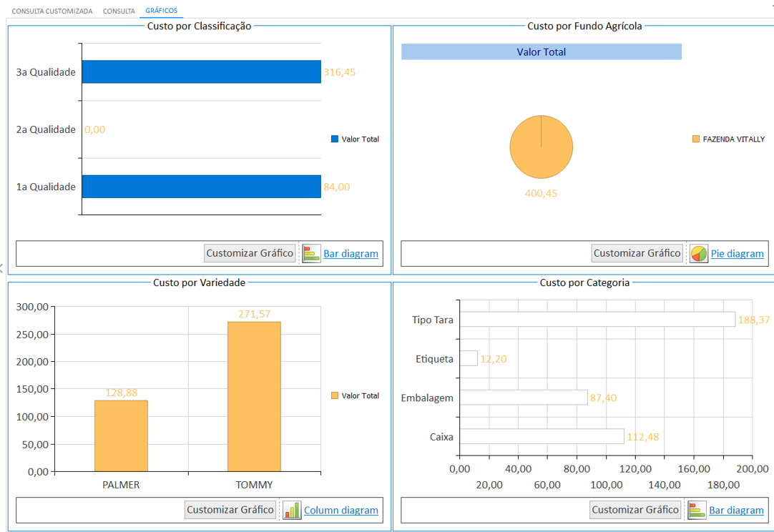Open the Pie diagram link
The height and width of the screenshot is (532, 774).
click(737, 254)
